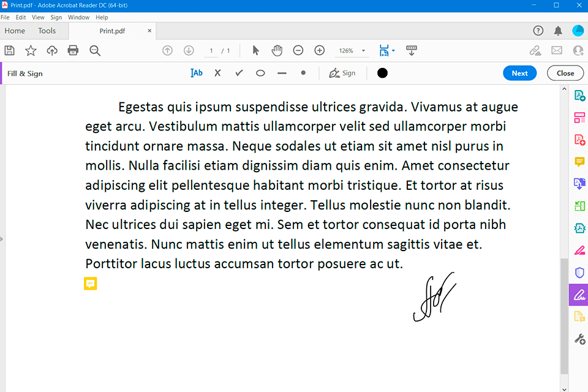This screenshot has width=588, height=392.
Task: Select the crossmark X tool
Action: click(x=217, y=73)
